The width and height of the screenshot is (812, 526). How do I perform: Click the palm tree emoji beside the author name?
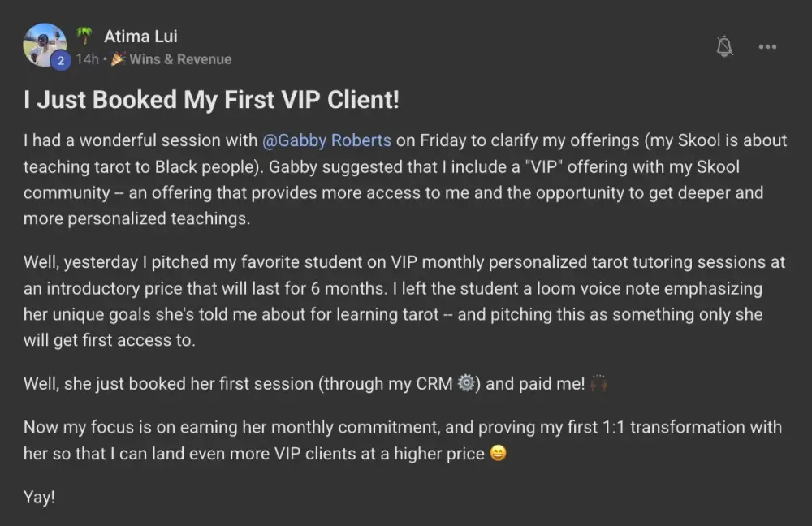coord(84,37)
